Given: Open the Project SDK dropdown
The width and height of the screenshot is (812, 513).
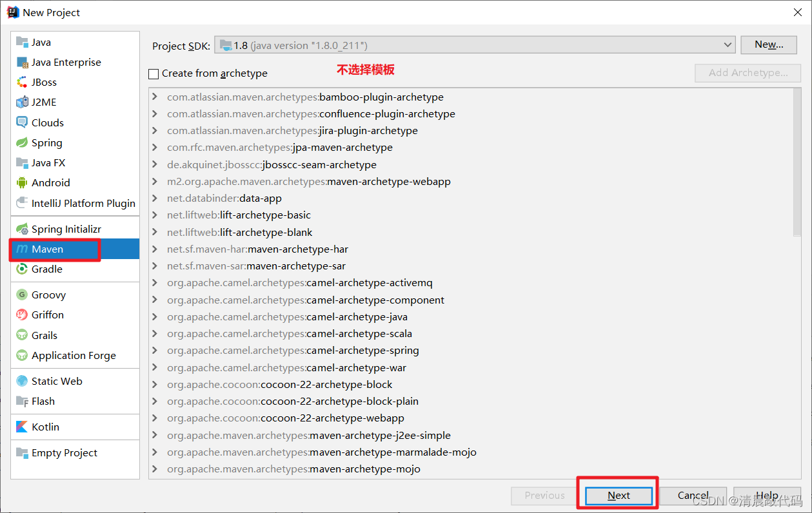Looking at the screenshot, I should (475, 45).
